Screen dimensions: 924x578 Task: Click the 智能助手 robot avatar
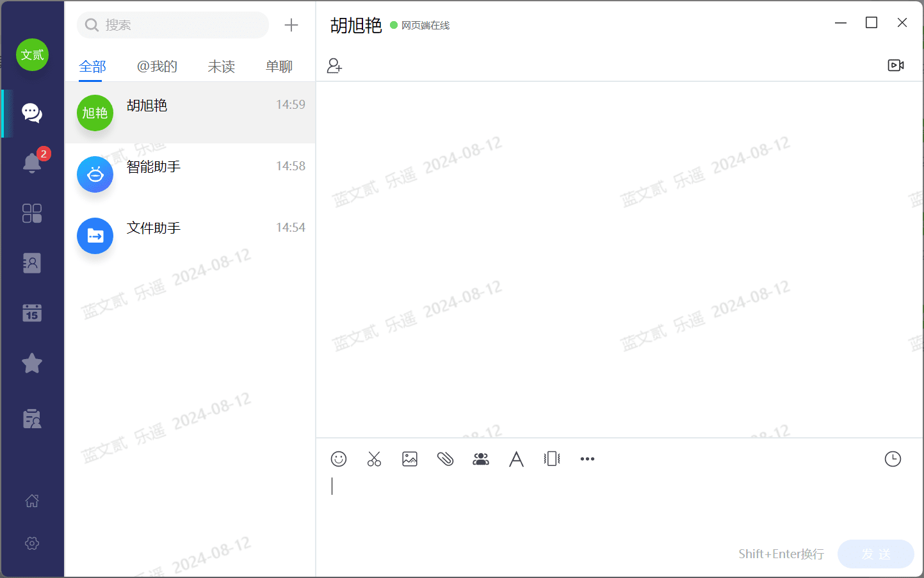(x=95, y=174)
